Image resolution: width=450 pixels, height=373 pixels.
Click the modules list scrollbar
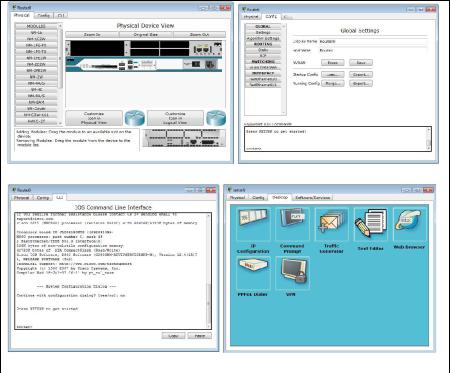[60, 74]
